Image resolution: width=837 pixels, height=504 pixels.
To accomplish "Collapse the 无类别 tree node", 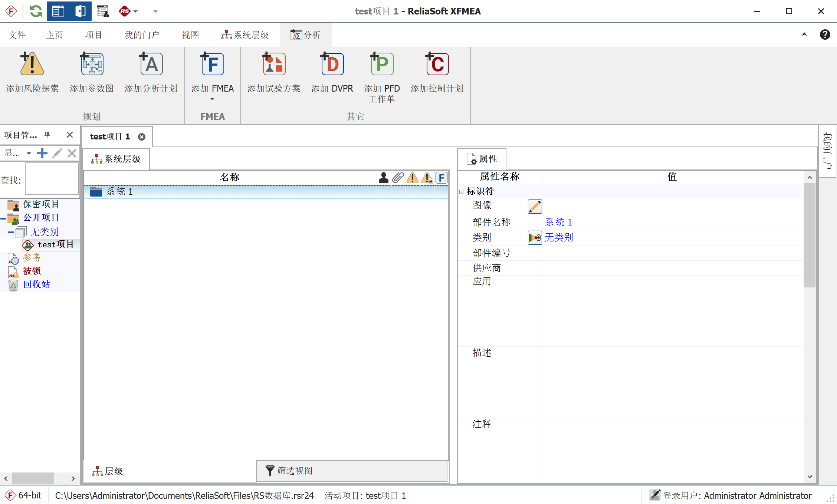I will pos(11,233).
